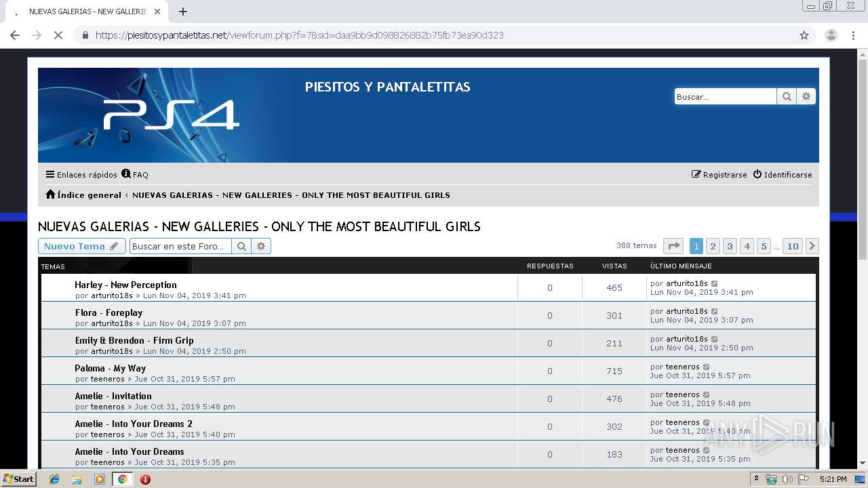View latest post icon for Flora row

[x=714, y=312]
